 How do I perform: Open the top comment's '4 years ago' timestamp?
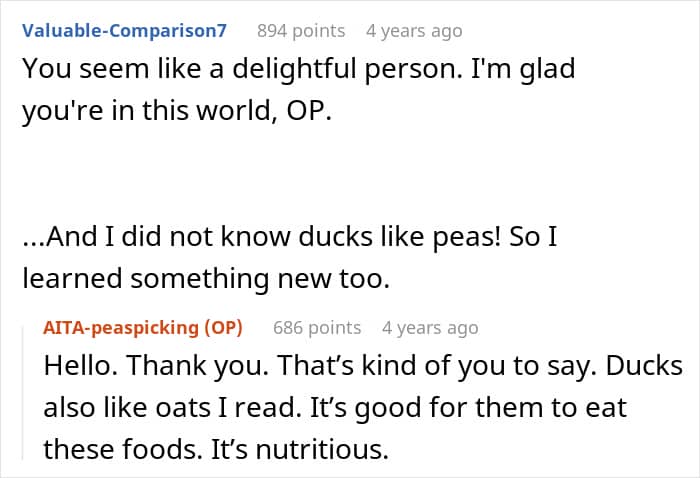[414, 30]
